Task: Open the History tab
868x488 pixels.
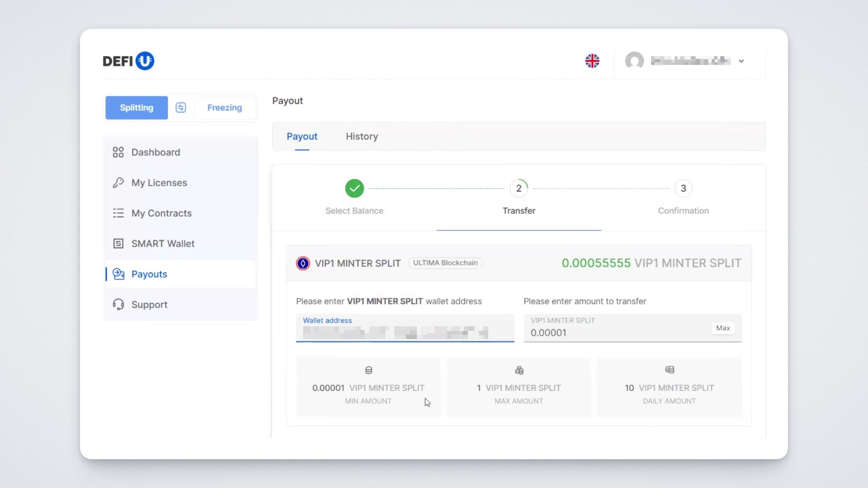Action: point(362,136)
